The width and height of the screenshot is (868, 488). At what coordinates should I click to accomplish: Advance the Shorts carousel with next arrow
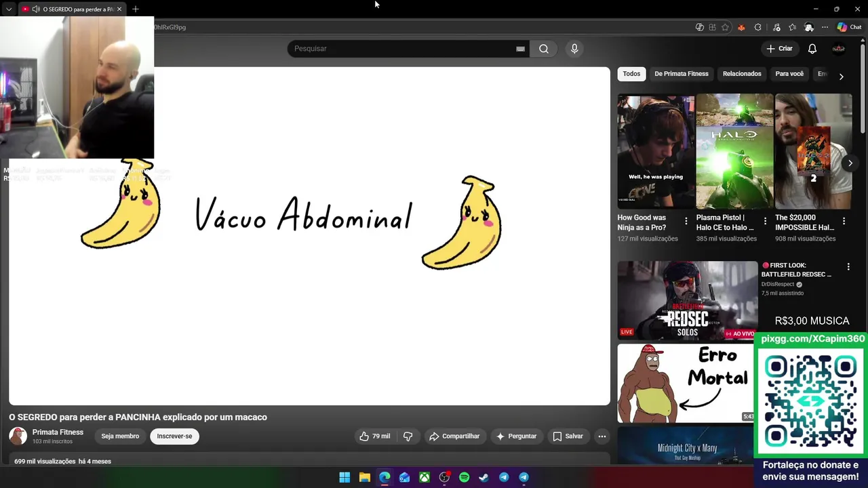coord(850,163)
